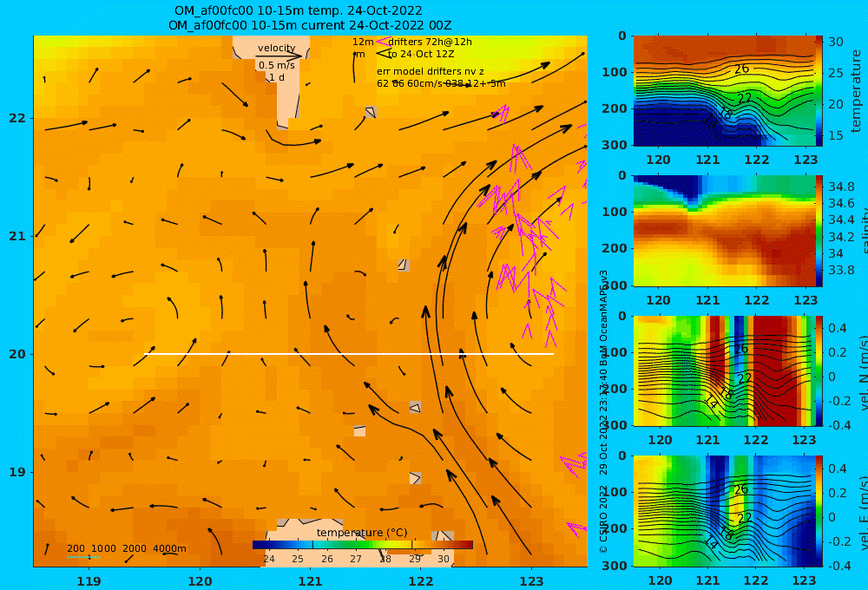Click the vel. E section colorbar
868x590 pixels.
click(819, 511)
